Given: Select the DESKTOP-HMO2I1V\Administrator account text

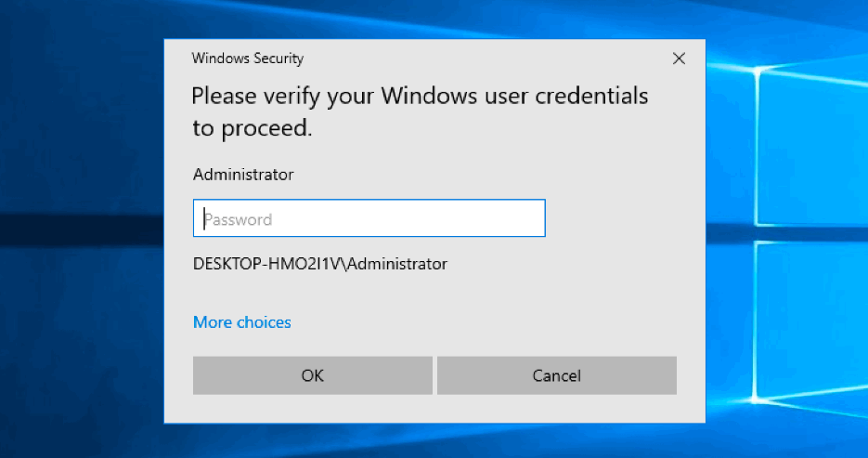Looking at the screenshot, I should click(320, 264).
